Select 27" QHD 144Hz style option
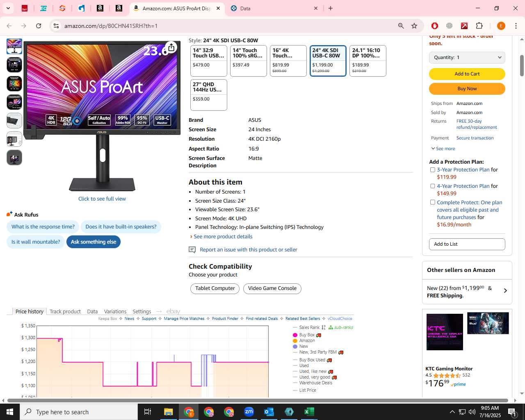 tap(209, 95)
